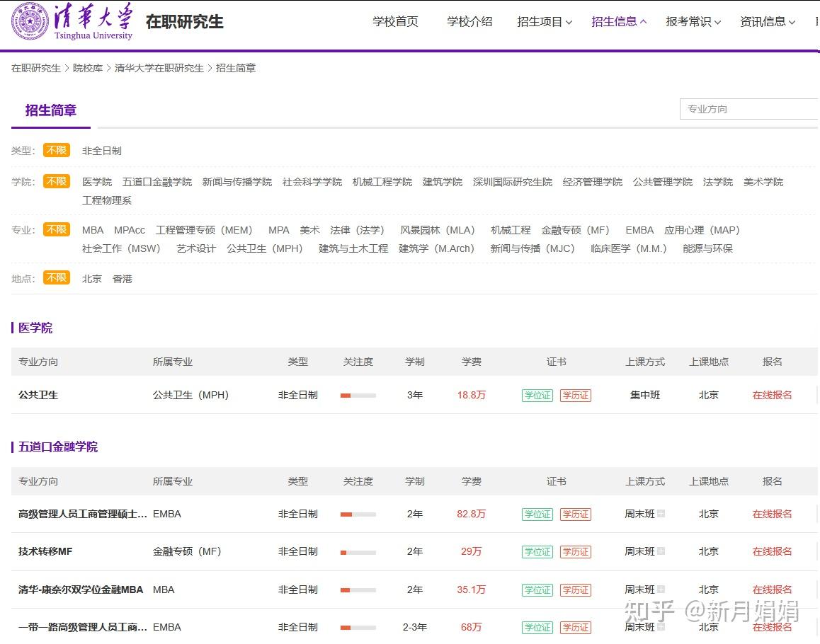This screenshot has width=820, height=644.
Task: Click the 关注度 bar in 公共卫生 row
Action: [x=358, y=396]
